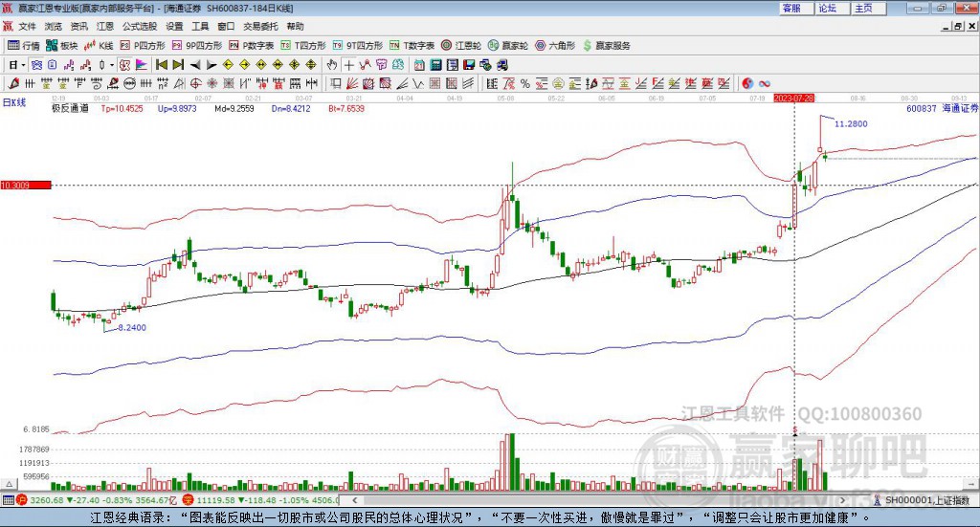The image size is (980, 527).
Task: Click the 极反通道 indicator name
Action: 70,108
